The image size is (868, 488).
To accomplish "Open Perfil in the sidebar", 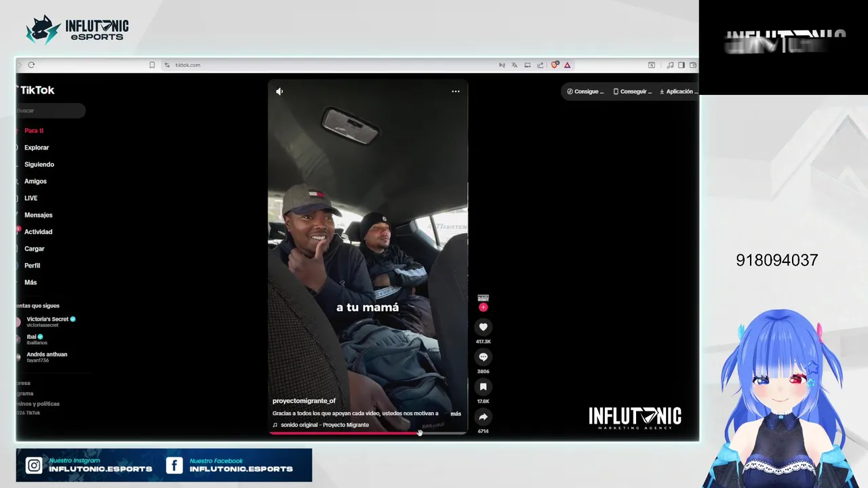I will coord(32,266).
